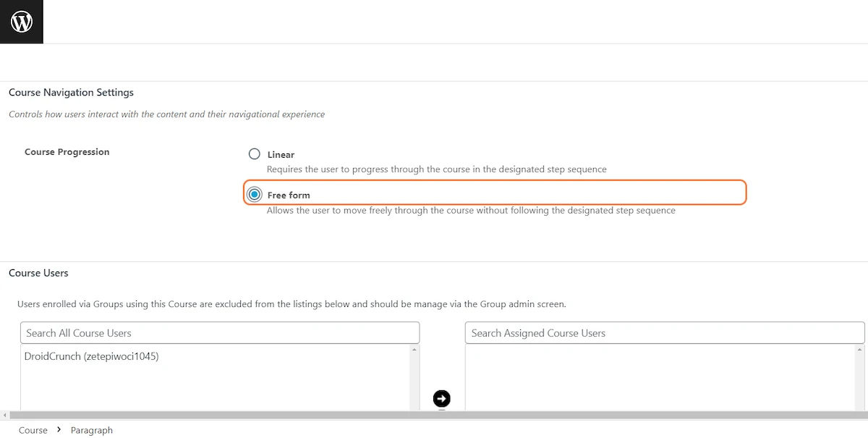
Task: Click the Course Users section heading
Action: (x=38, y=273)
